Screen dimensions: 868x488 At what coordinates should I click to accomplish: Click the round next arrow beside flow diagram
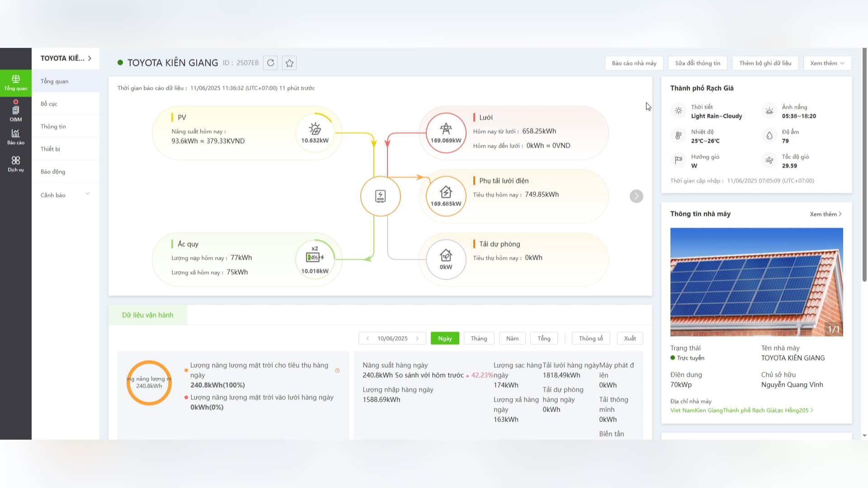tap(636, 196)
